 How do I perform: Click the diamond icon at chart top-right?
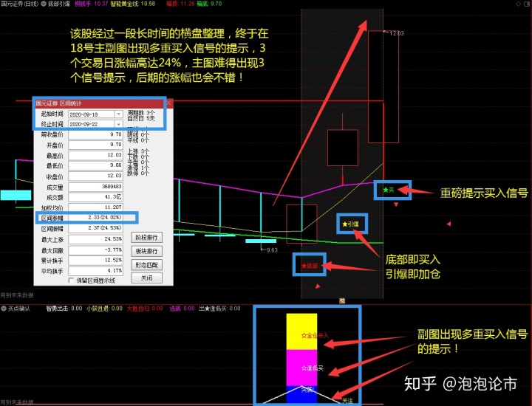(x=519, y=4)
